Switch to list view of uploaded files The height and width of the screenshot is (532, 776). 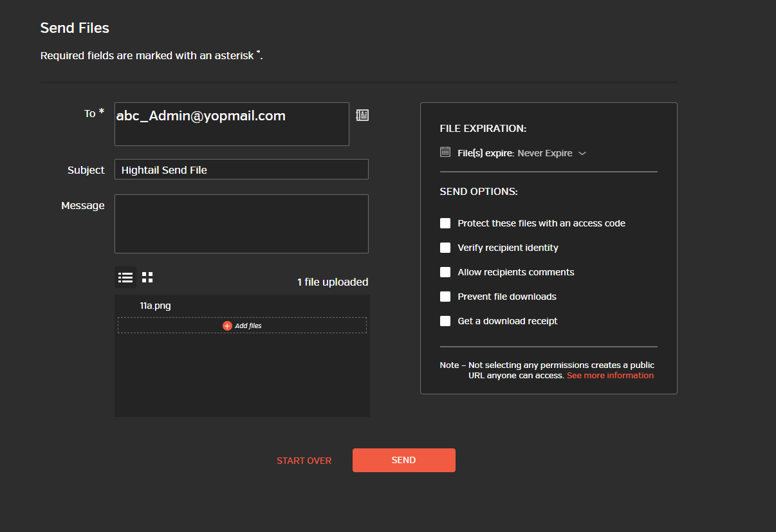point(125,277)
